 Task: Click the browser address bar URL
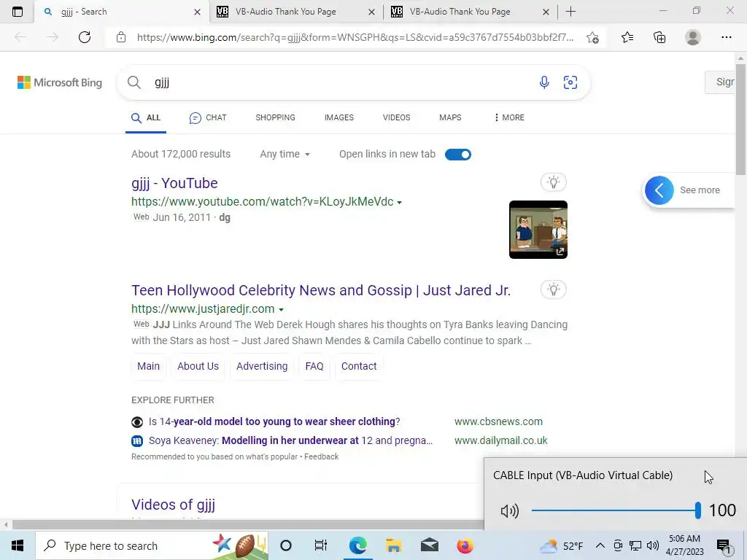[x=355, y=37]
